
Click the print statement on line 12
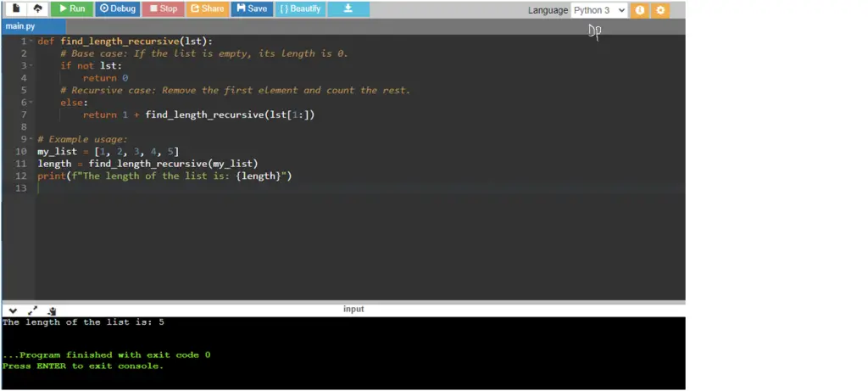164,176
